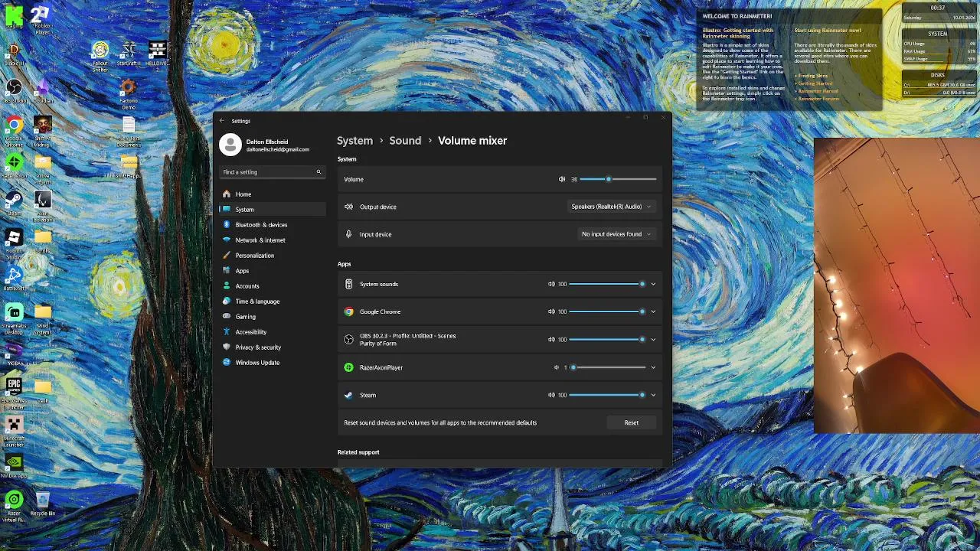
Task: Open Windows Update settings
Action: click(x=273, y=363)
